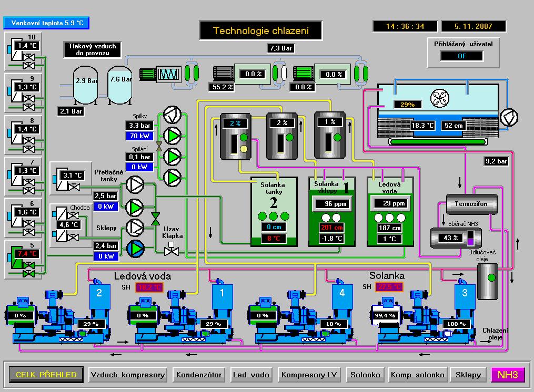Click the 7,3 Bar pressure reading
This screenshot has width=534, height=392.
pos(280,48)
